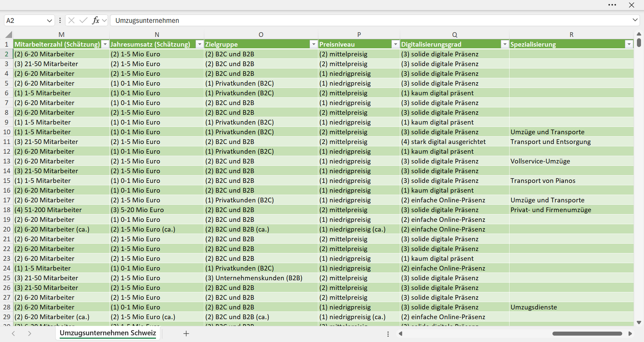Click the vertical dots next to Name Box
The image size is (644, 342).
[60, 20]
